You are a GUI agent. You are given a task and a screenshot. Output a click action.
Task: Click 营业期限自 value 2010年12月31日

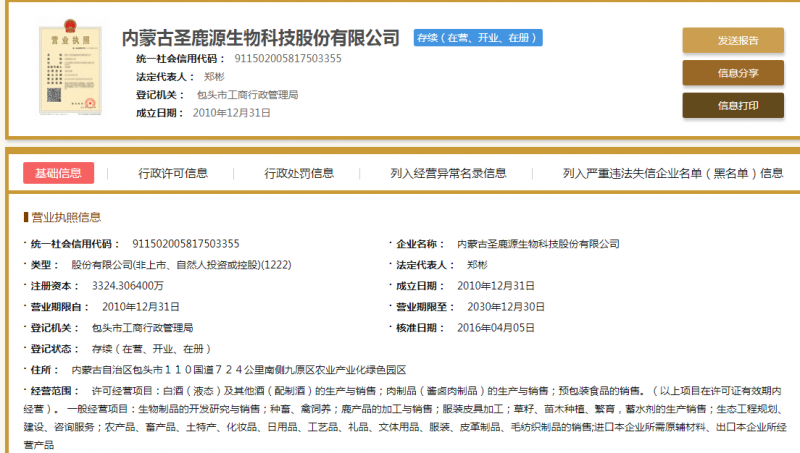pyautogui.click(x=140, y=307)
